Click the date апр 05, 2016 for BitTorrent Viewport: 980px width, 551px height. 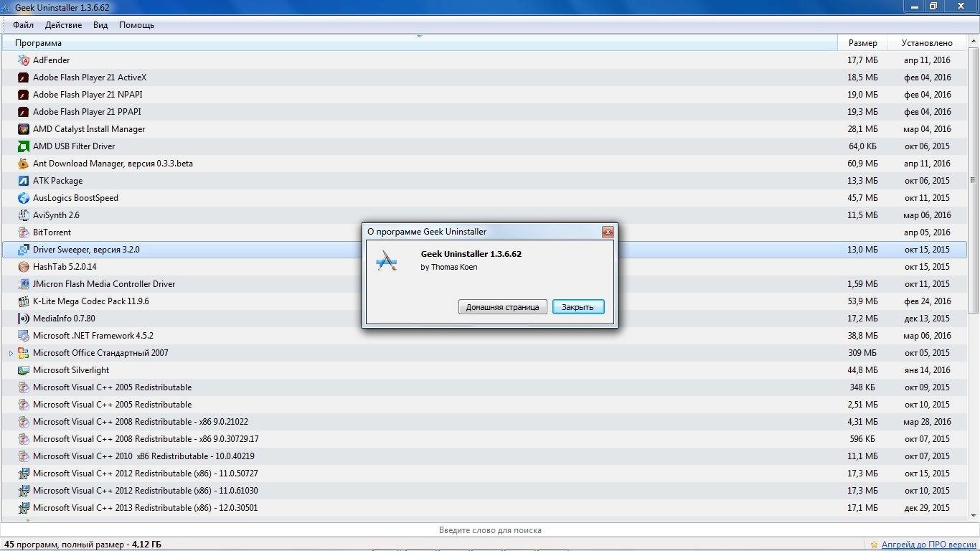[x=927, y=232]
